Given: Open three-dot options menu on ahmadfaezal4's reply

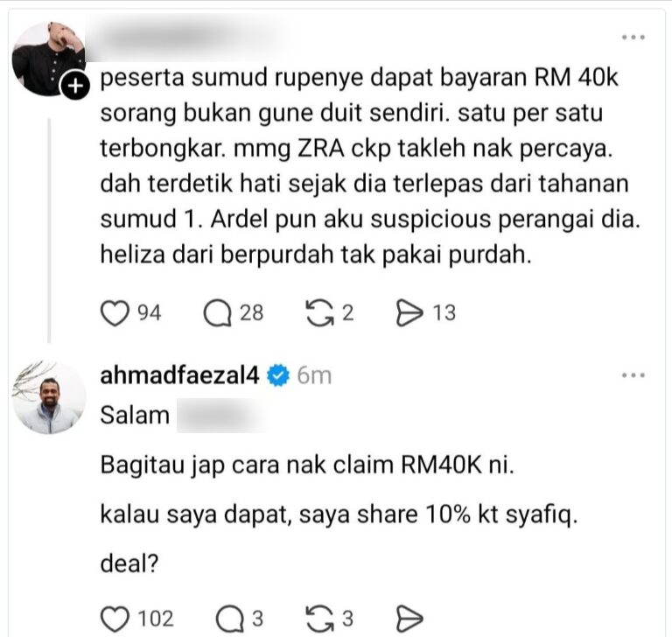Looking at the screenshot, I should [633, 375].
